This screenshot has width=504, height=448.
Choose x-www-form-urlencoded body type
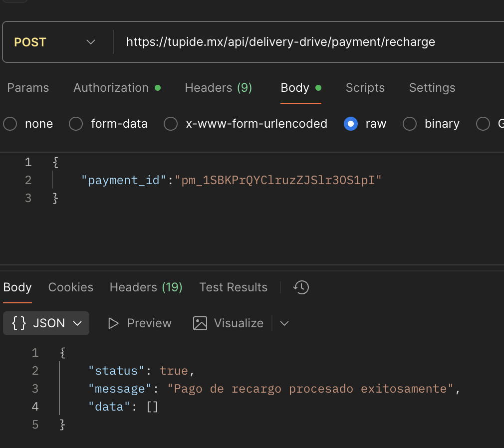171,124
